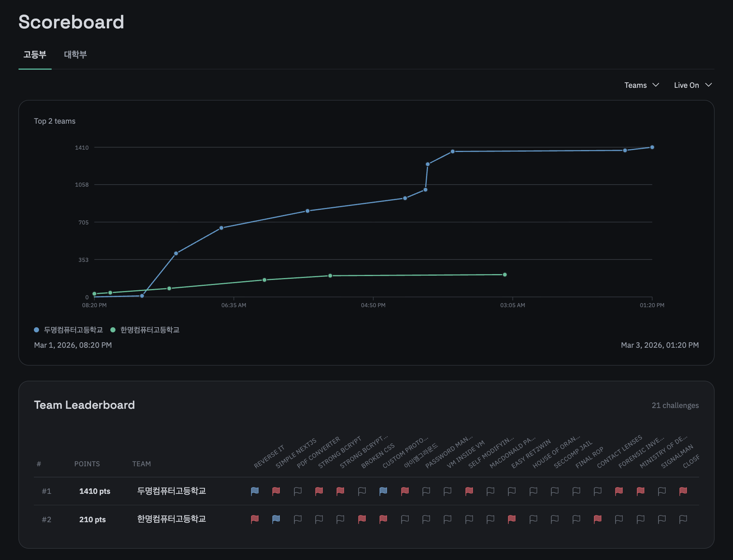Switch to the 대학부 tab
Screen dimensions: 733x560
click(75, 55)
